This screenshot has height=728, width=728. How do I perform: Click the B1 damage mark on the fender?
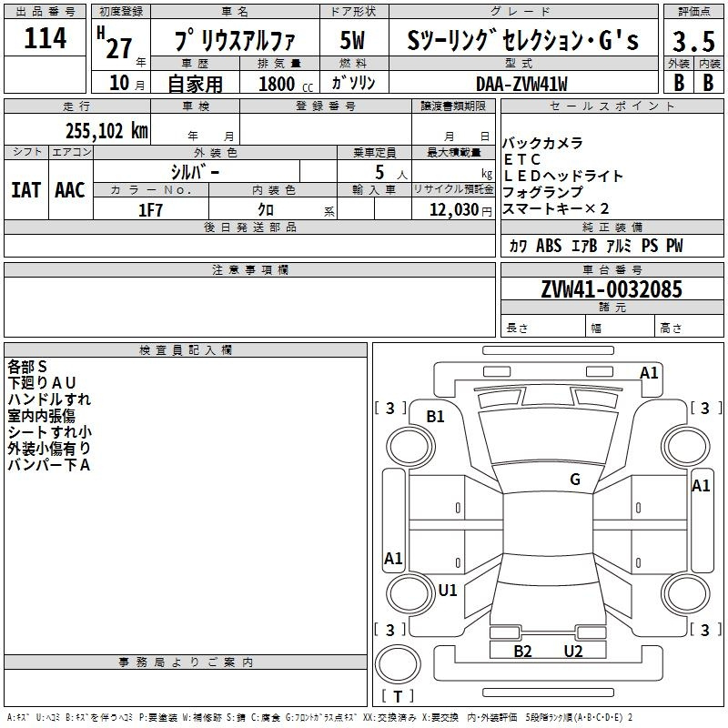pyautogui.click(x=435, y=417)
